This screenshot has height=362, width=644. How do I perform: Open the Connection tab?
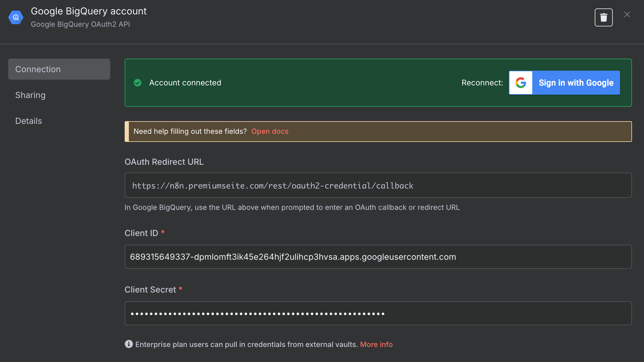point(59,69)
